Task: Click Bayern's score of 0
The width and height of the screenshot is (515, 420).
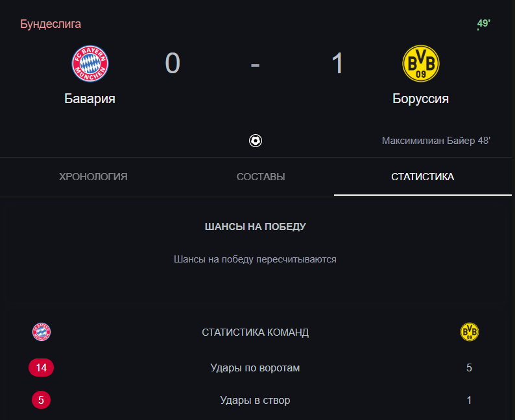Action: [x=173, y=64]
